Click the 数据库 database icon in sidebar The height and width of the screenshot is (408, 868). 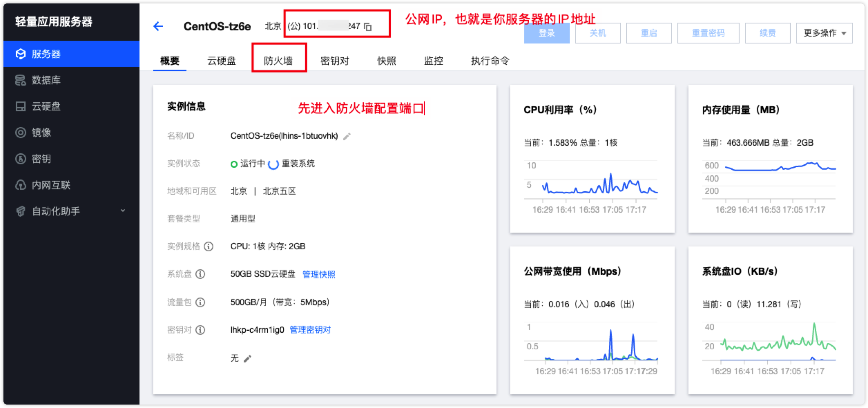click(21, 80)
